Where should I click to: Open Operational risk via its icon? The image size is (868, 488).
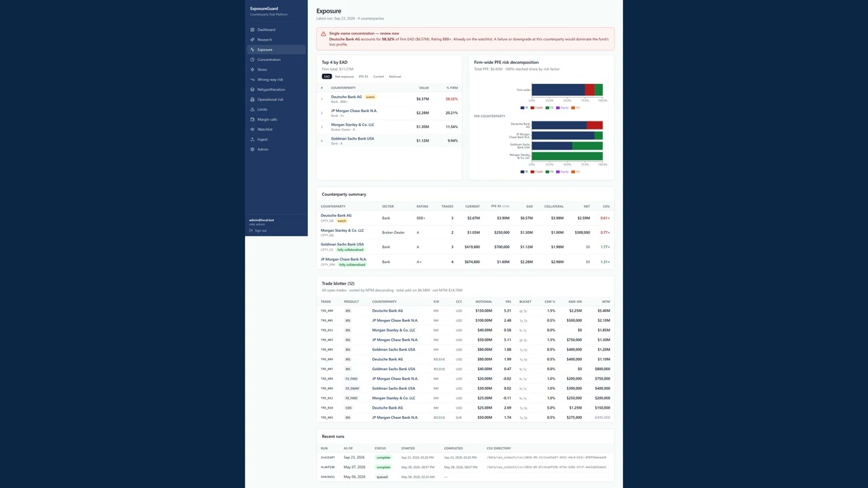pyautogui.click(x=252, y=99)
